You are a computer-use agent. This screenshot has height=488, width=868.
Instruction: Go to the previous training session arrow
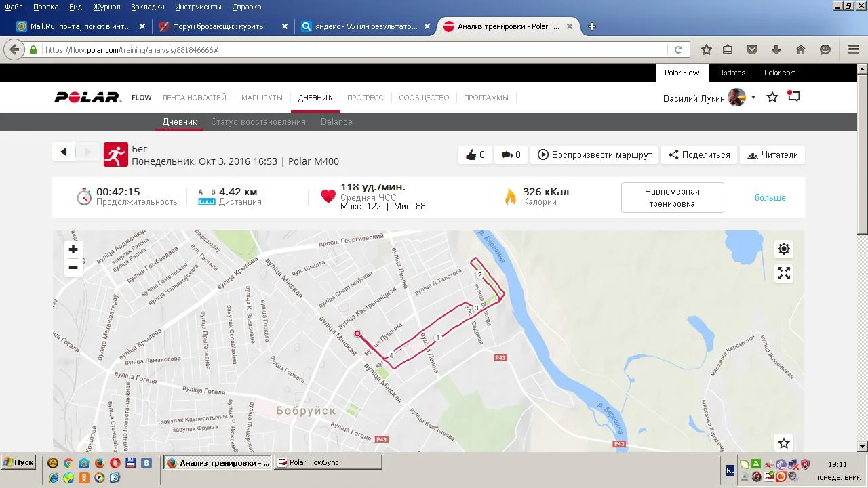[x=64, y=152]
